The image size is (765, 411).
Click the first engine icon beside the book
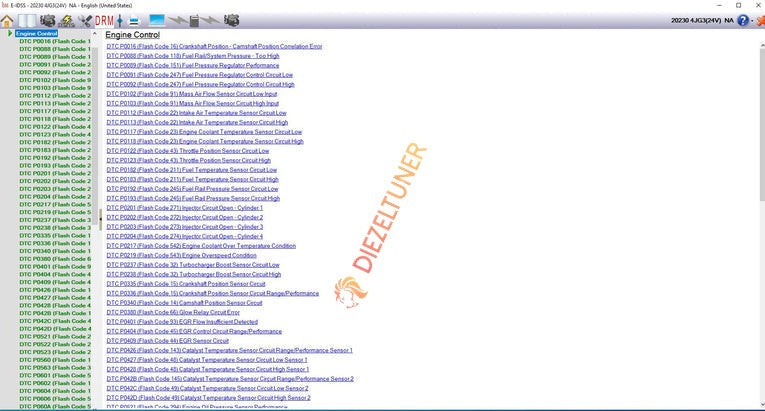pos(47,21)
